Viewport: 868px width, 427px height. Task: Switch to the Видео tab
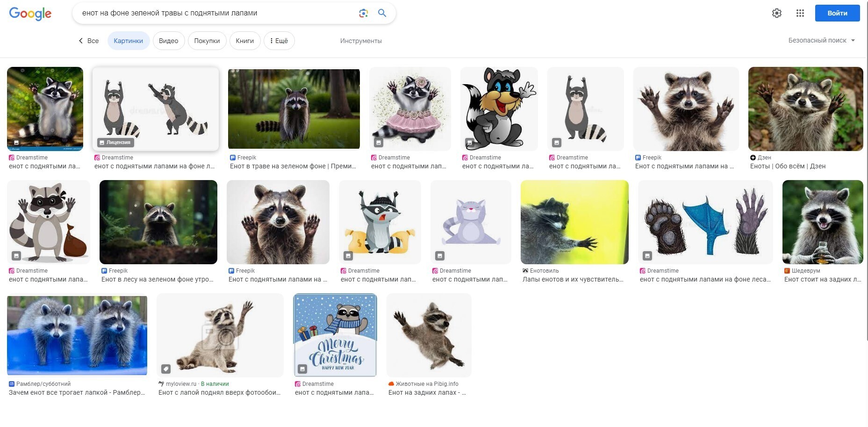click(168, 41)
